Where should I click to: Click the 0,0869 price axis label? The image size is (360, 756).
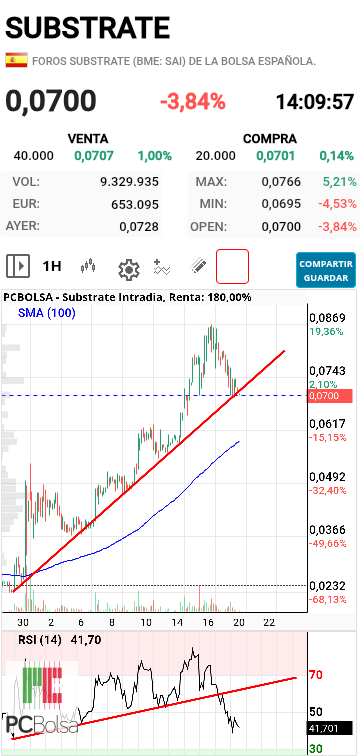[327, 318]
